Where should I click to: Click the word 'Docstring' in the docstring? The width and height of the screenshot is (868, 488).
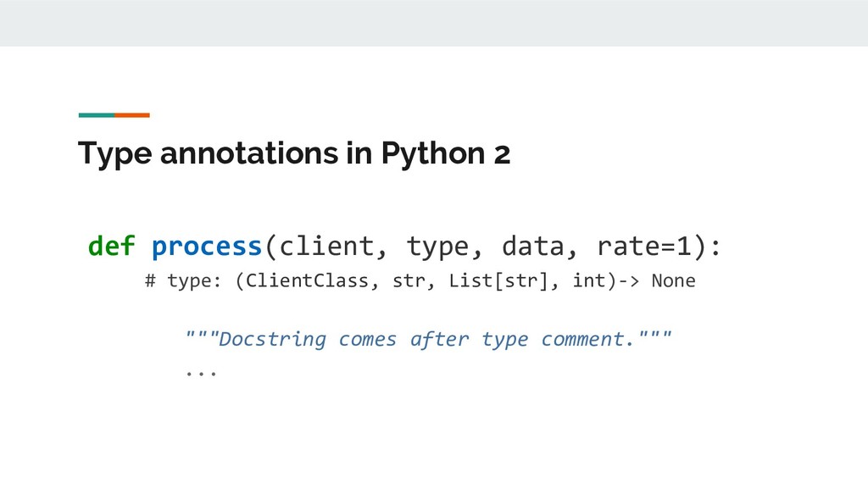[x=271, y=340]
